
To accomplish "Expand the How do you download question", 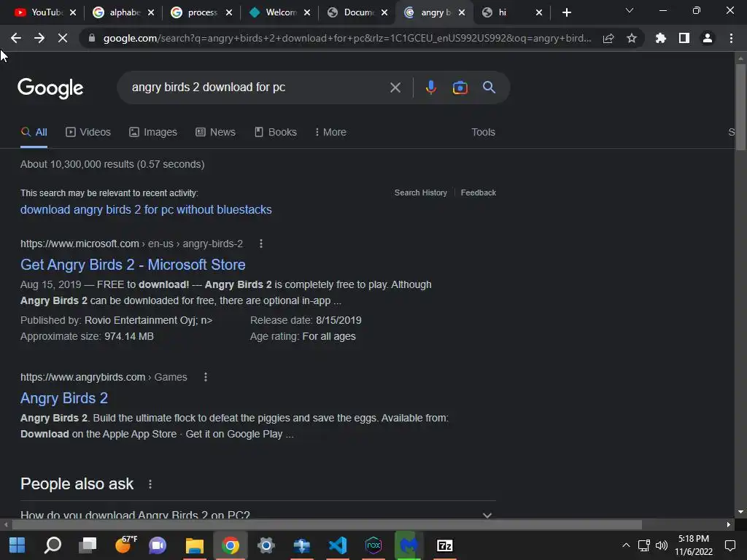I will (258, 514).
